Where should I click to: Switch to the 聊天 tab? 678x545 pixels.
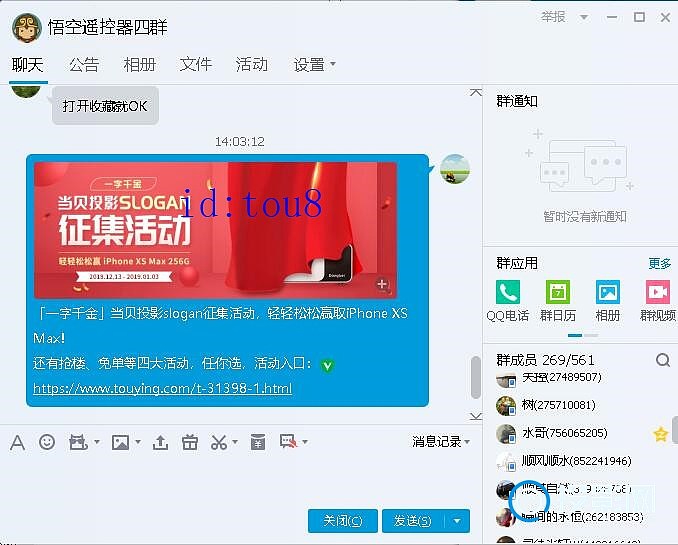28,65
